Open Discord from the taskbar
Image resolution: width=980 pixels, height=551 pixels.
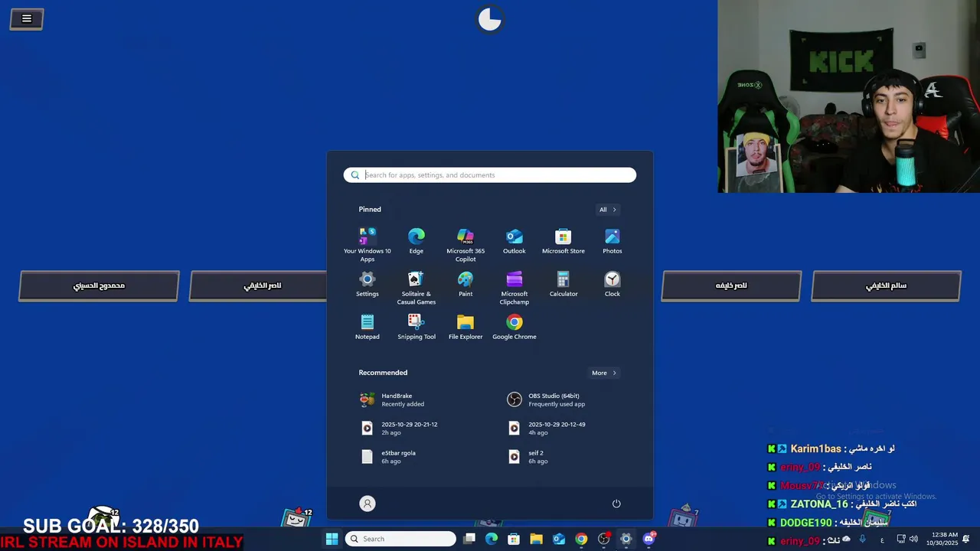[648, 539]
